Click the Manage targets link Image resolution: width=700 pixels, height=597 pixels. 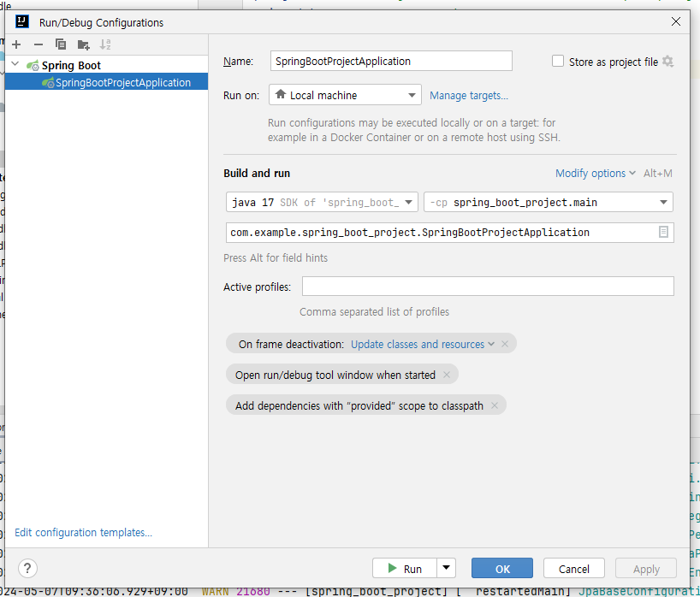pyautogui.click(x=469, y=96)
